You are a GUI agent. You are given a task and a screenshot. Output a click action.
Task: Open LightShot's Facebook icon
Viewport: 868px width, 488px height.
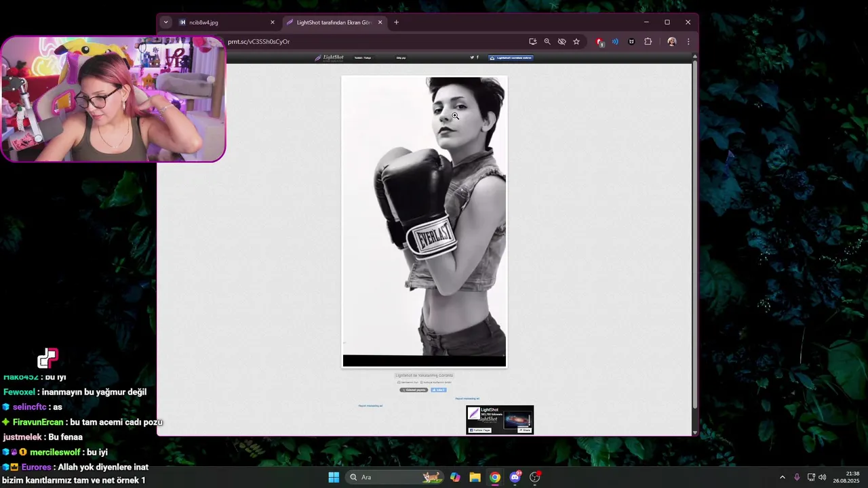(477, 58)
